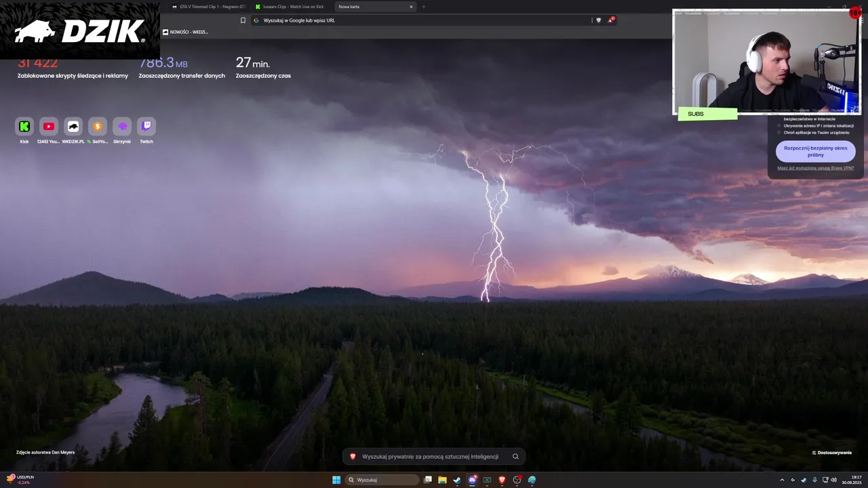This screenshot has height=488, width=868.
Task: Click the magnifier icon in Brave AI search box
Action: [515, 457]
